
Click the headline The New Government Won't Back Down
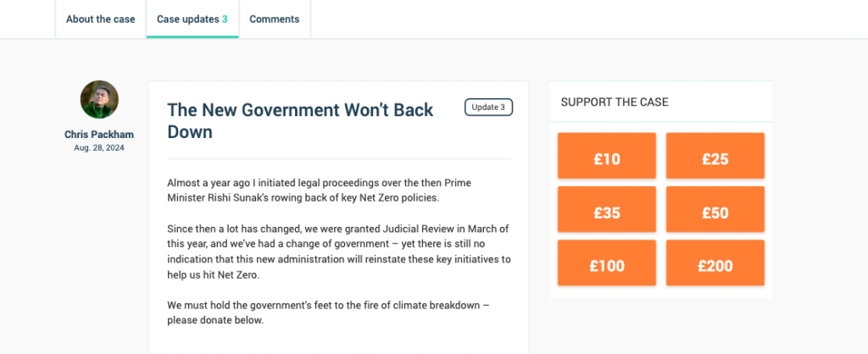coord(300,120)
